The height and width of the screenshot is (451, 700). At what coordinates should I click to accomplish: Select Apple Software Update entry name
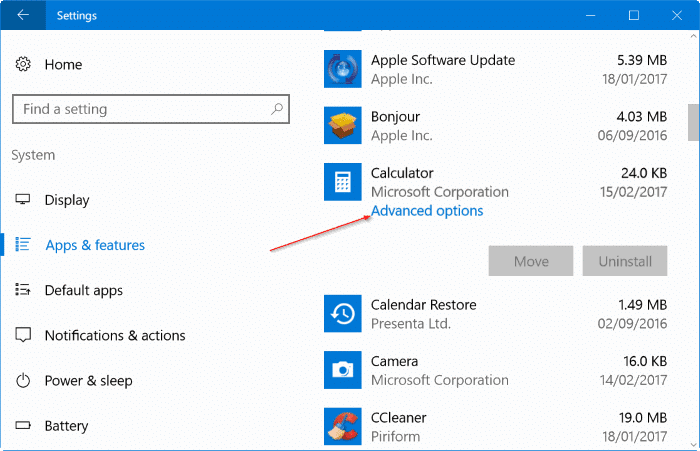(x=443, y=60)
